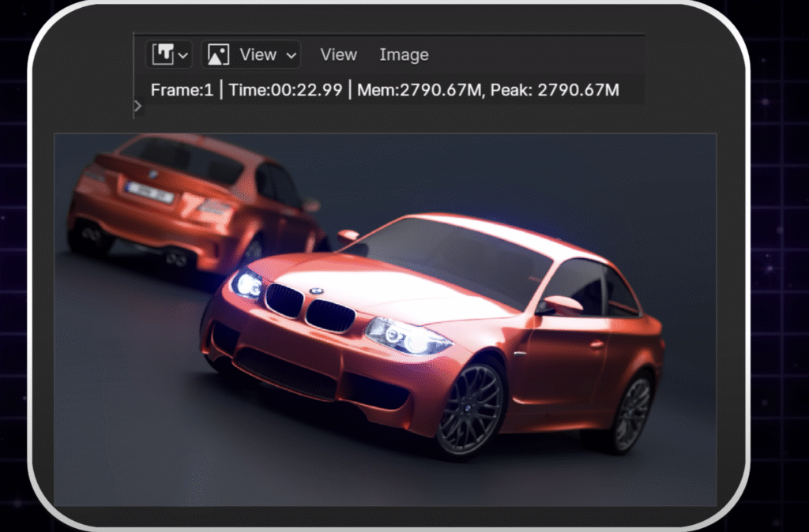Open the Image menu

click(404, 54)
